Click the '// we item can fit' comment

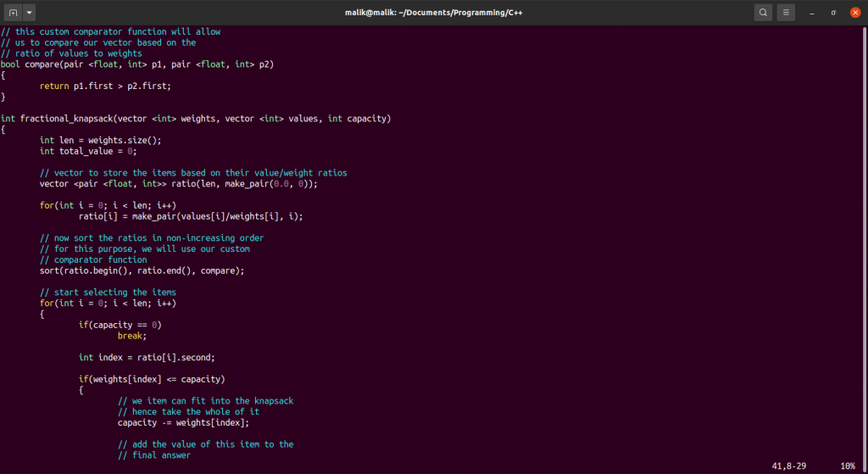(205, 401)
